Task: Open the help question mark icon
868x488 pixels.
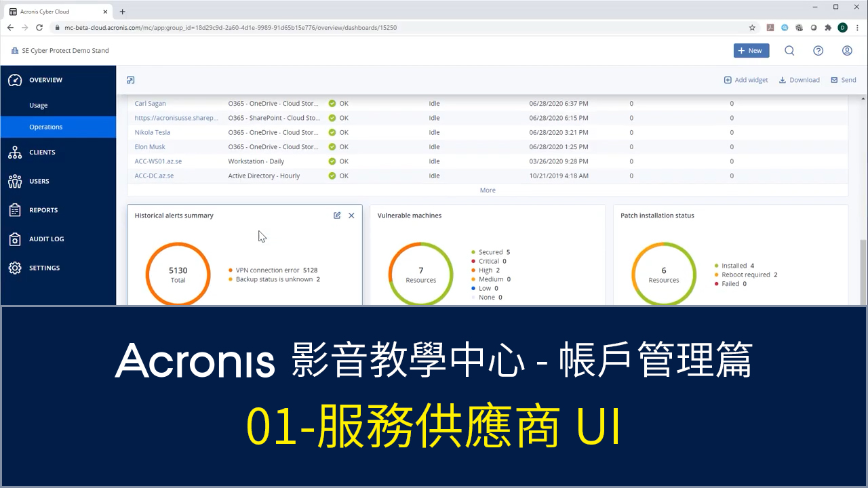Action: [x=818, y=51]
